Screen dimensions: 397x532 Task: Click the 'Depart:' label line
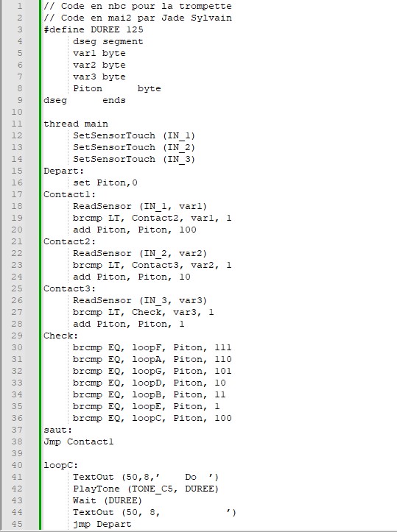[x=63, y=171]
